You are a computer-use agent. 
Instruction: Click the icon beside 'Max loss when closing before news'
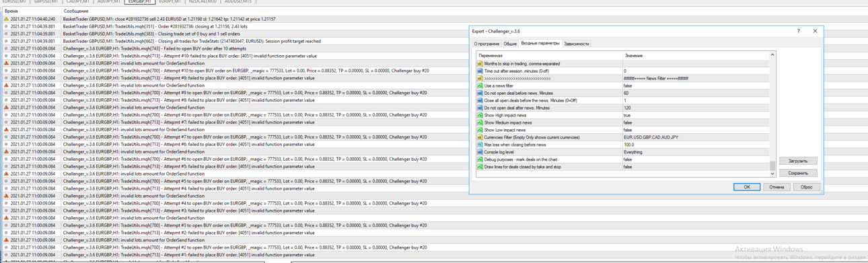coord(480,145)
